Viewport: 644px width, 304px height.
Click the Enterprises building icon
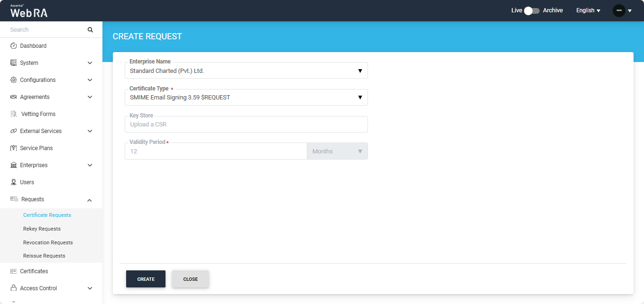click(x=14, y=165)
